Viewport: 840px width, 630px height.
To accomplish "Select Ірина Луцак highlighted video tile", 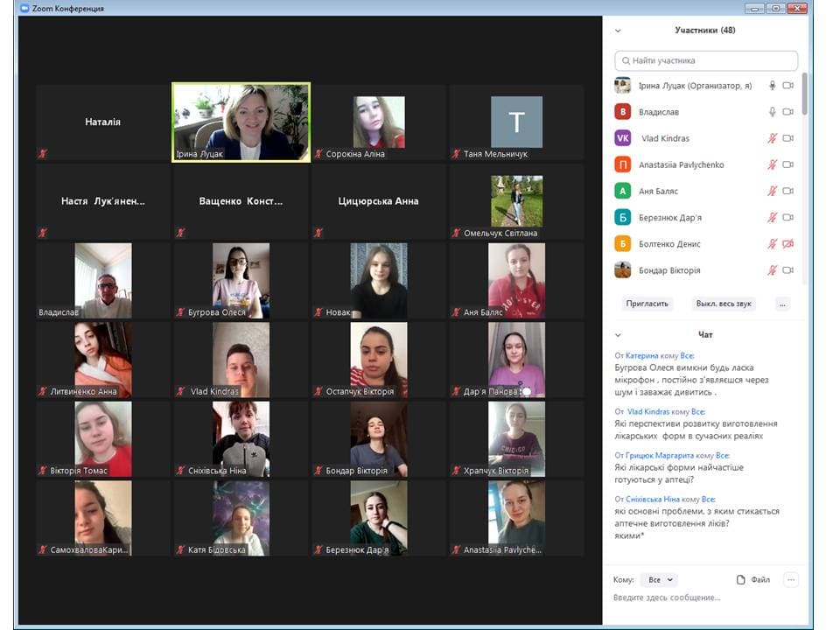I will (241, 122).
